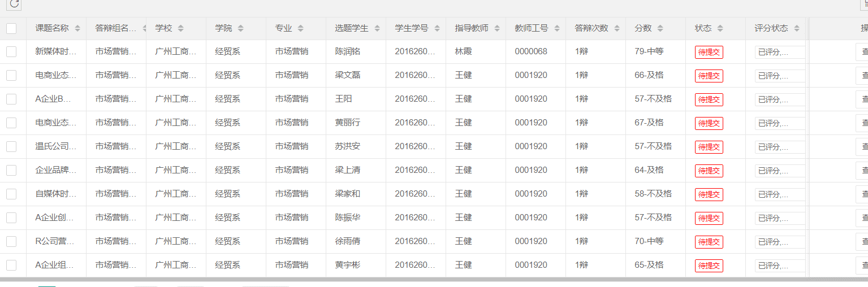Click the refresh icon at top left
This screenshot has width=868, height=287.
(14, 4)
